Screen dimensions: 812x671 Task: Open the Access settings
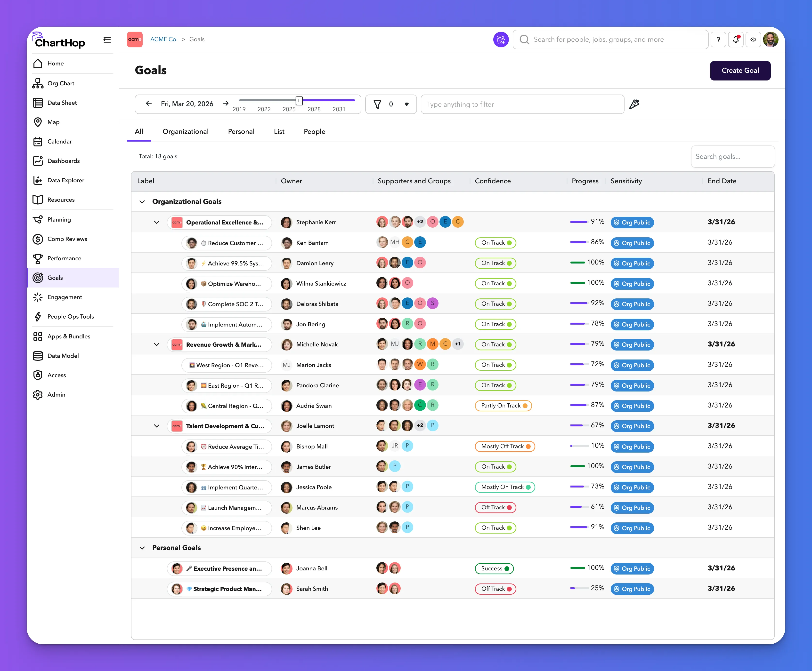coord(73,375)
